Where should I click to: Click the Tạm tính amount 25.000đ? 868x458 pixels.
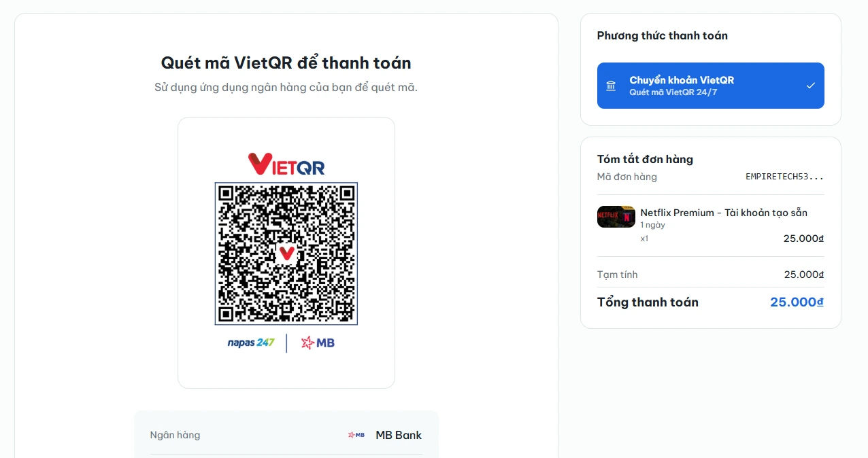pyautogui.click(x=804, y=275)
